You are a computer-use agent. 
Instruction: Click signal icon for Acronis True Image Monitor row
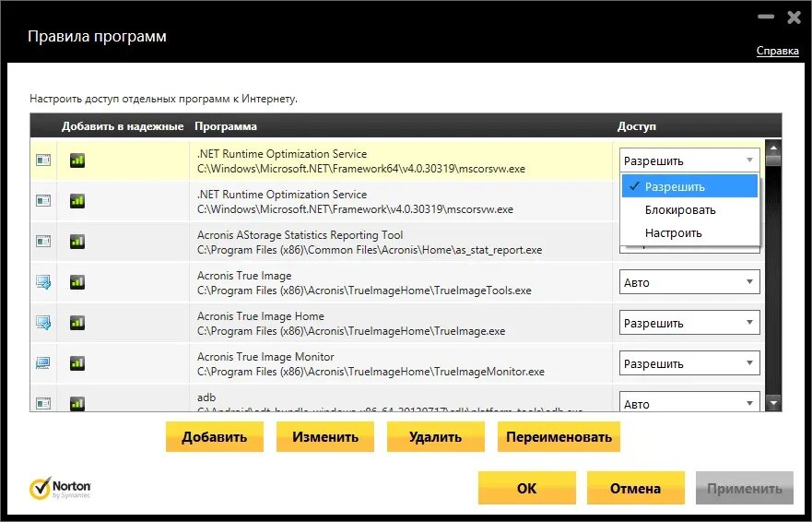pyautogui.click(x=77, y=362)
